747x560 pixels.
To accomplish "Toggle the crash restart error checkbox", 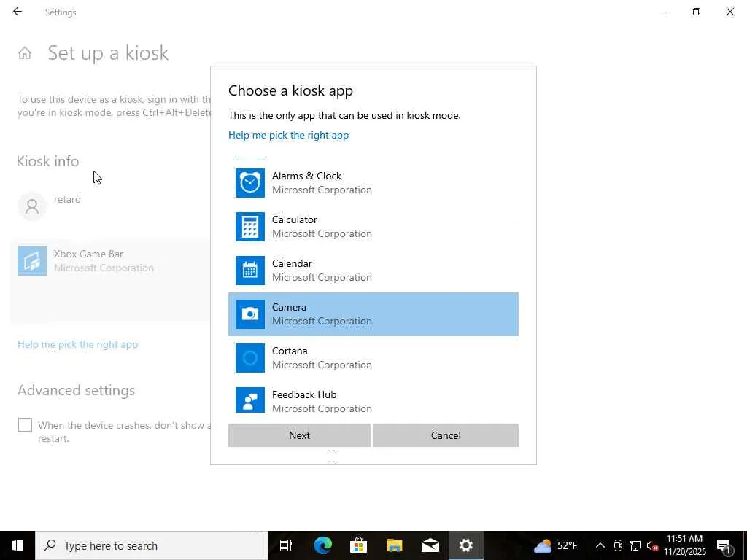I will 25,425.
